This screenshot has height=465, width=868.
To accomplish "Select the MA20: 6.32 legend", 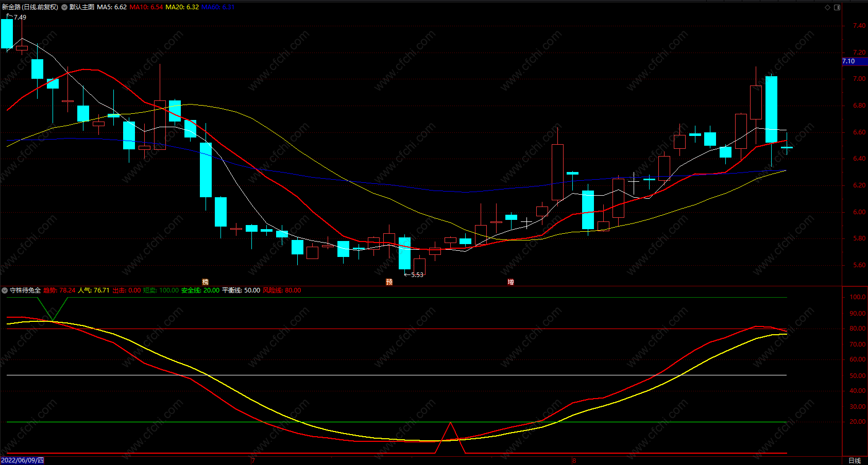I will [182, 7].
